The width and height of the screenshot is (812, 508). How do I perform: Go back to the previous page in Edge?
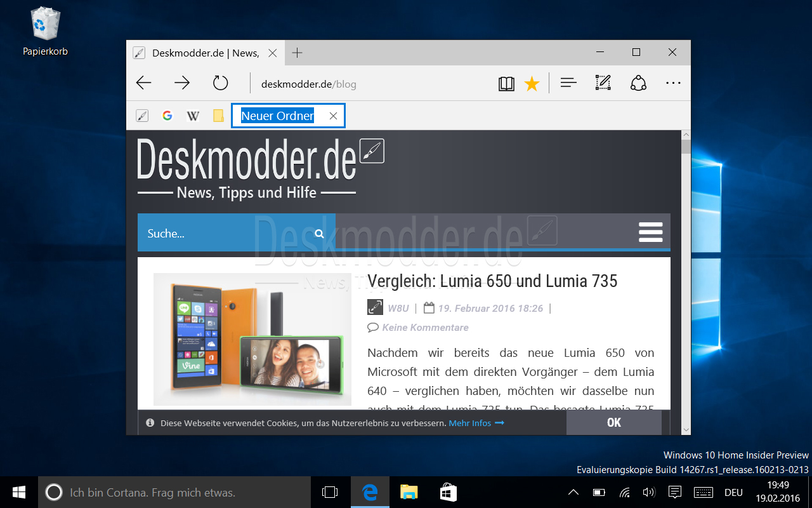click(x=144, y=83)
